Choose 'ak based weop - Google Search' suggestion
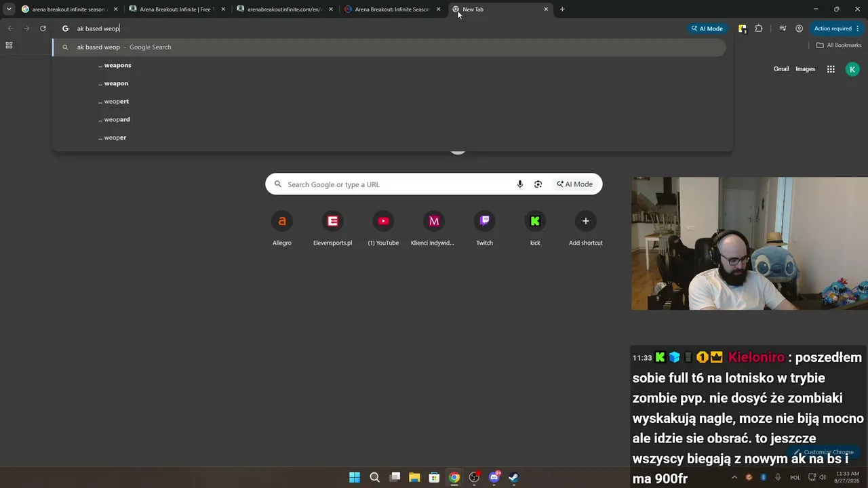868x488 pixels. [389, 47]
